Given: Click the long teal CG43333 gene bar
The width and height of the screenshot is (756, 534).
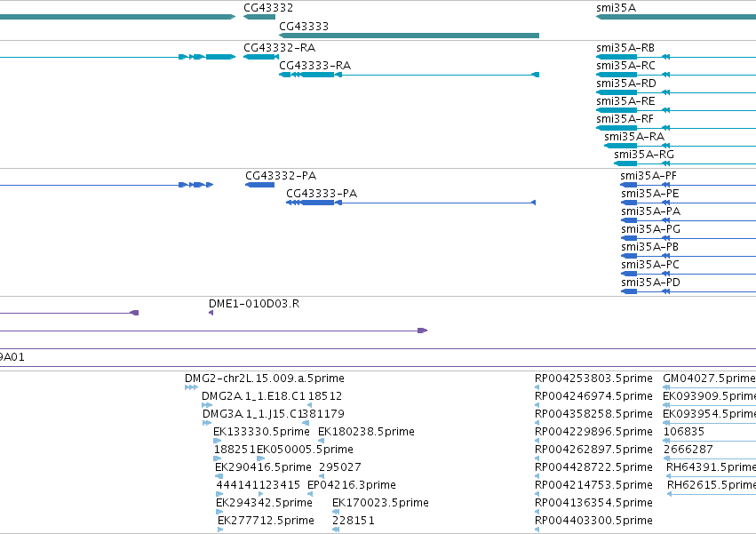Looking at the screenshot, I should tap(409, 36).
